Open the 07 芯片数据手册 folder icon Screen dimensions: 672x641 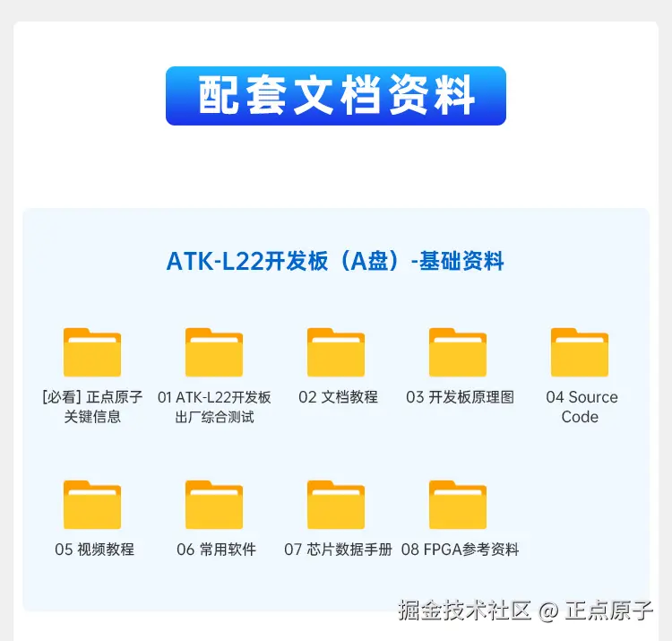pyautogui.click(x=336, y=505)
